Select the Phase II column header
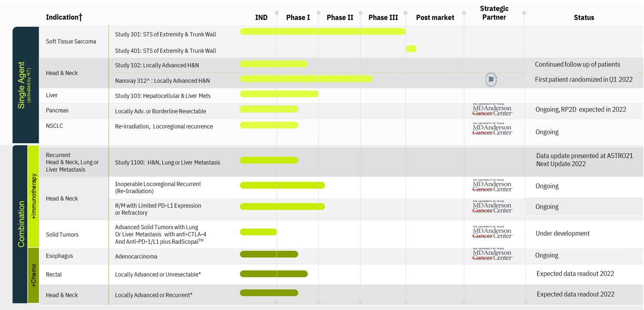The width and height of the screenshot is (644, 310). pos(340,18)
